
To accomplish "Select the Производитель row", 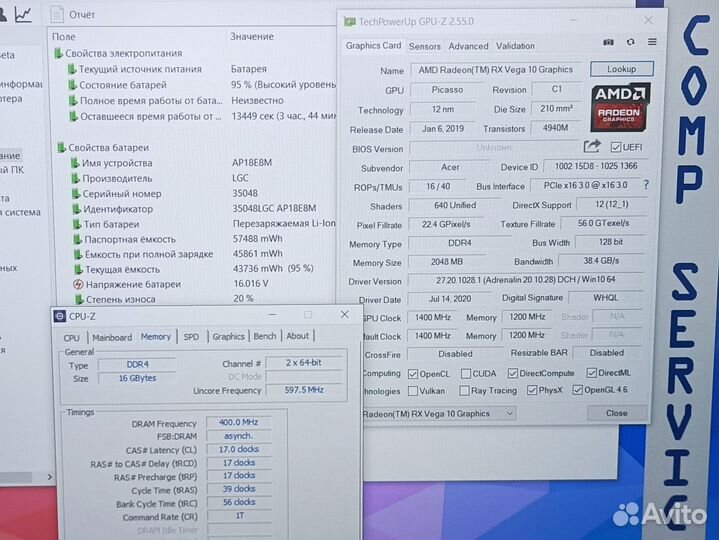I will pyautogui.click(x=204, y=178).
